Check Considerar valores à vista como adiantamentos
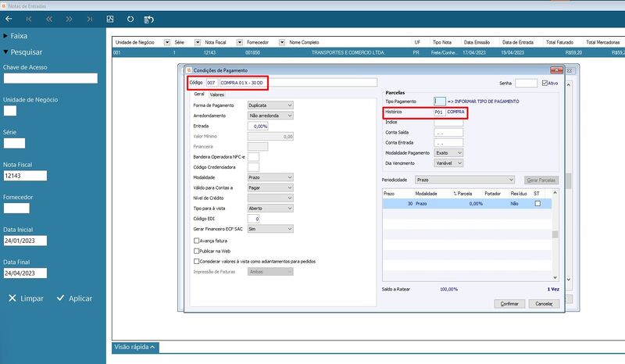The width and height of the screenshot is (625, 364). click(x=197, y=262)
